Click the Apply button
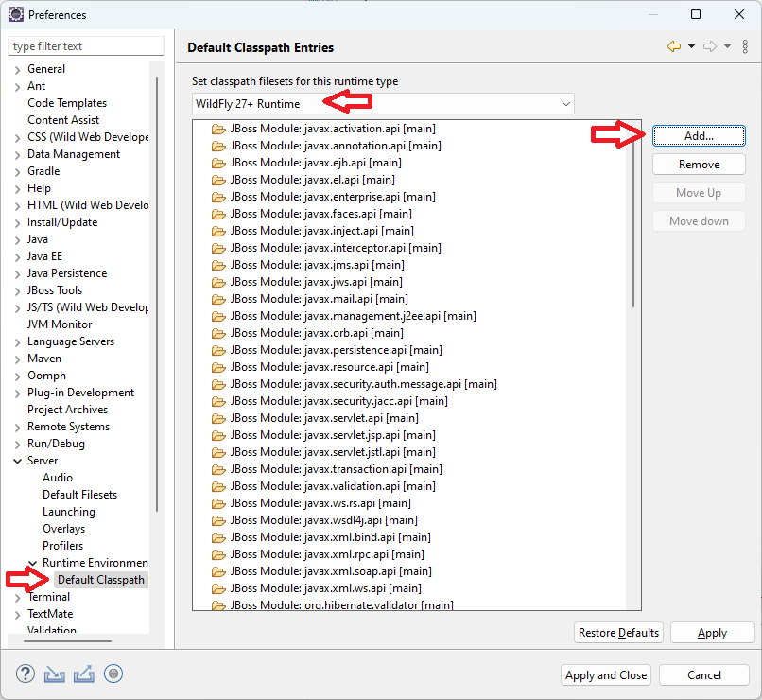Image resolution: width=762 pixels, height=700 pixels. click(712, 633)
